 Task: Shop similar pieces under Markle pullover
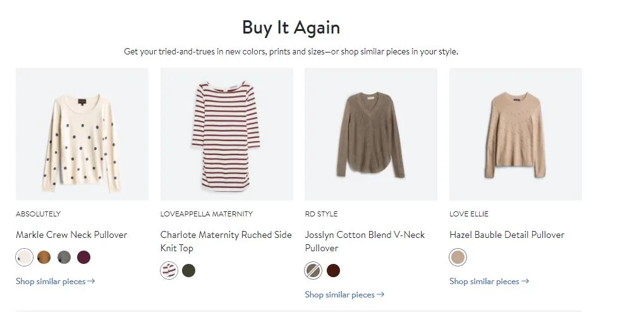[x=55, y=282]
